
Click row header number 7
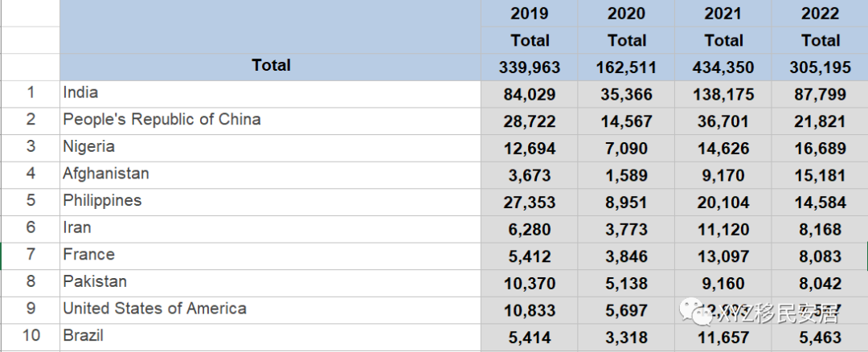click(31, 256)
